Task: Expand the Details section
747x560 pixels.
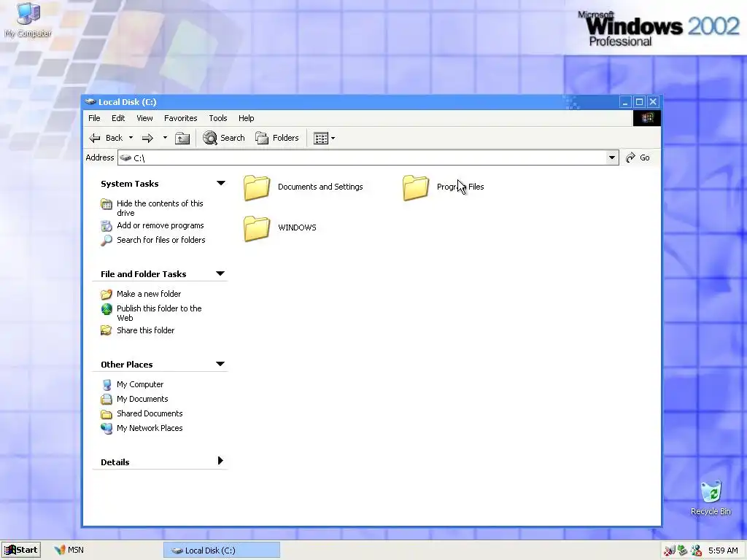Action: click(220, 461)
